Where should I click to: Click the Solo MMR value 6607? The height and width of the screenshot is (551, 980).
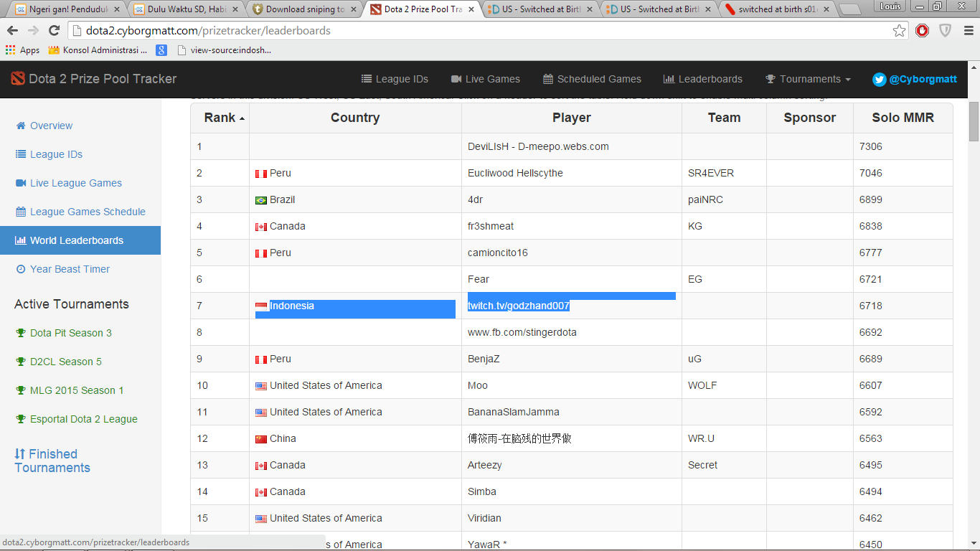tap(871, 385)
